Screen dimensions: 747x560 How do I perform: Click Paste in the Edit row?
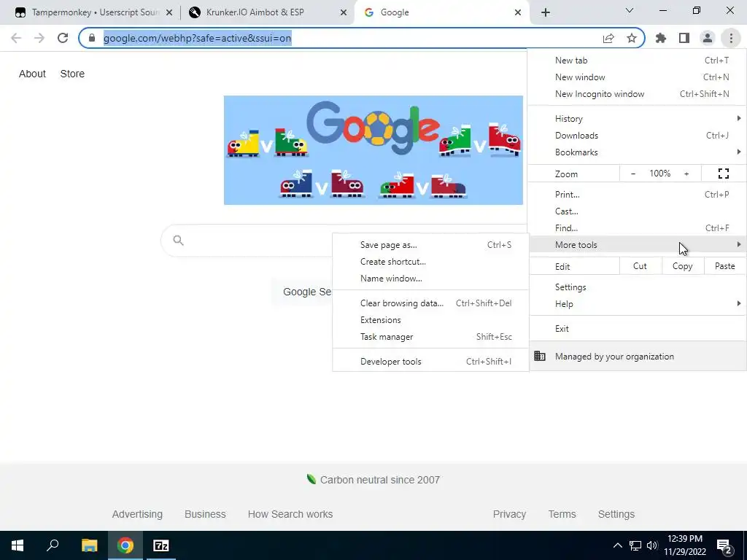click(724, 266)
